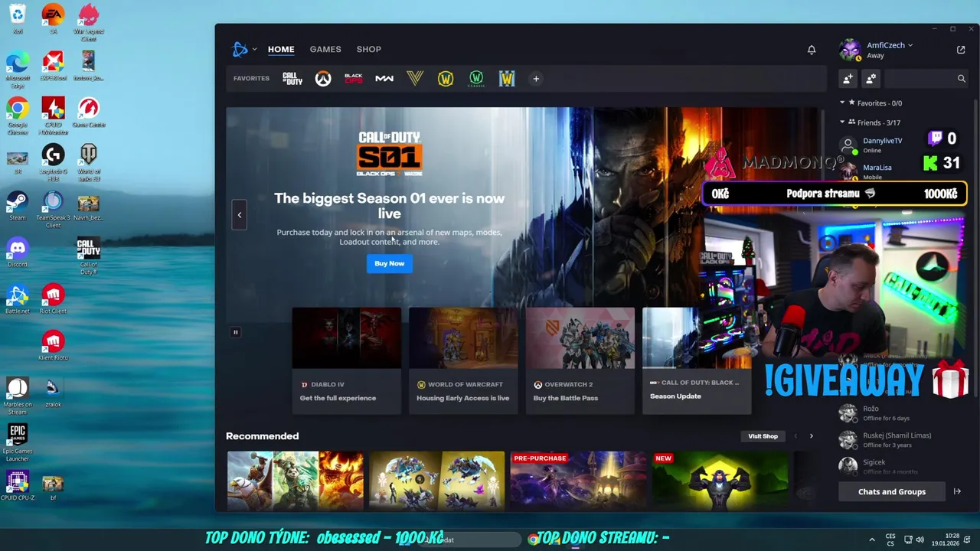Select the Recycle Bin desktop icon
The width and height of the screenshot is (980, 551).
click(x=18, y=20)
